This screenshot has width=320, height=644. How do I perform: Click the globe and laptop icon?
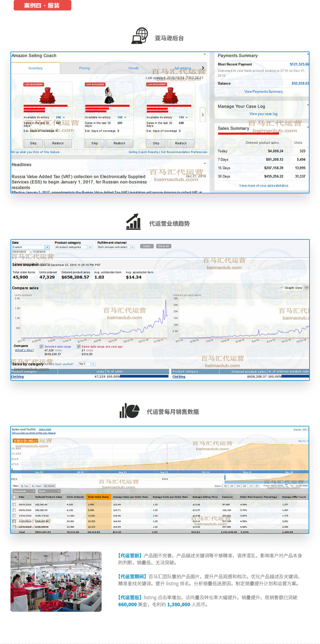point(140,36)
